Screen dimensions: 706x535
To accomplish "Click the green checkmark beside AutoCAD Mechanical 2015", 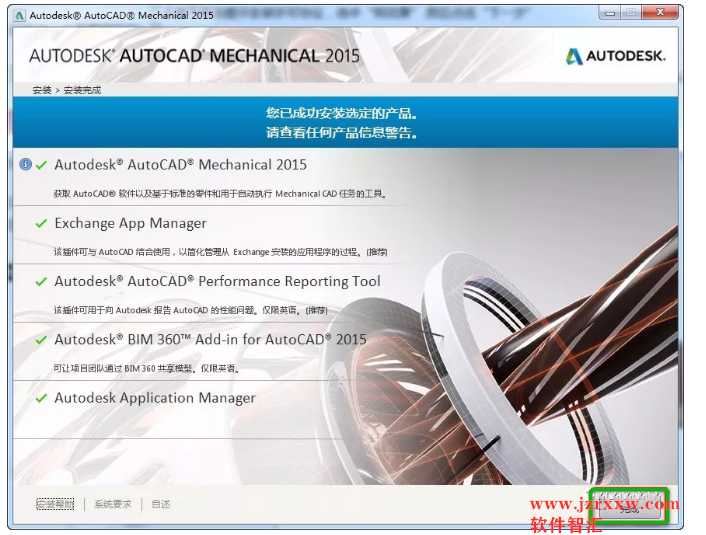I will click(x=41, y=165).
